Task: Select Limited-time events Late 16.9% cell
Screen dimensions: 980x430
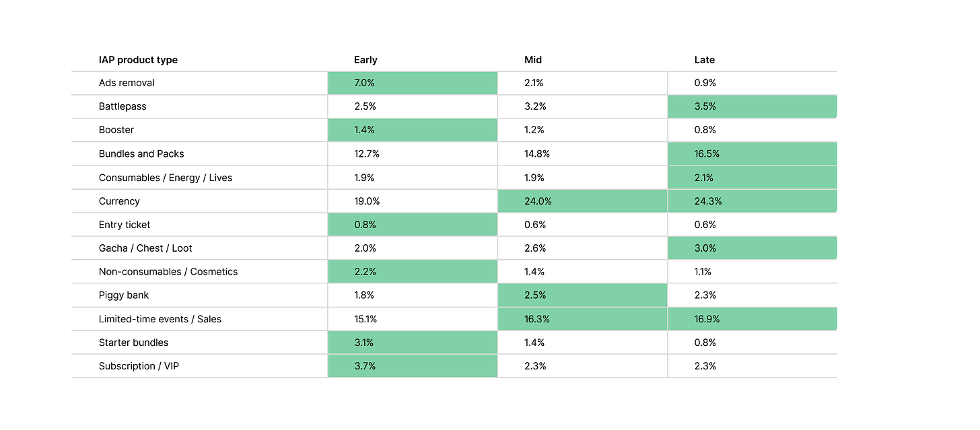Action: tap(752, 319)
